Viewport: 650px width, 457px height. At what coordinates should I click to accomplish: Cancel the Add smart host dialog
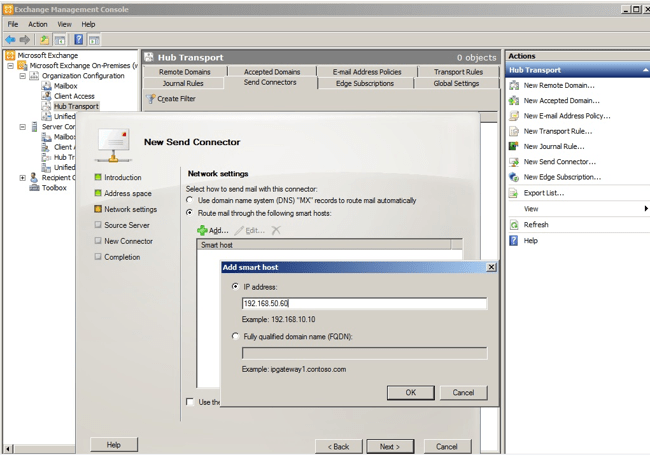[x=463, y=392]
